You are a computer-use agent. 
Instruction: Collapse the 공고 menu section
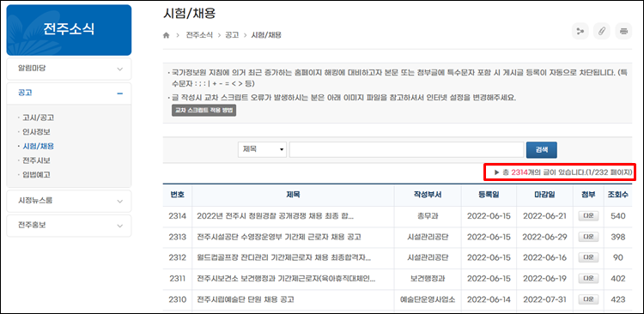119,94
